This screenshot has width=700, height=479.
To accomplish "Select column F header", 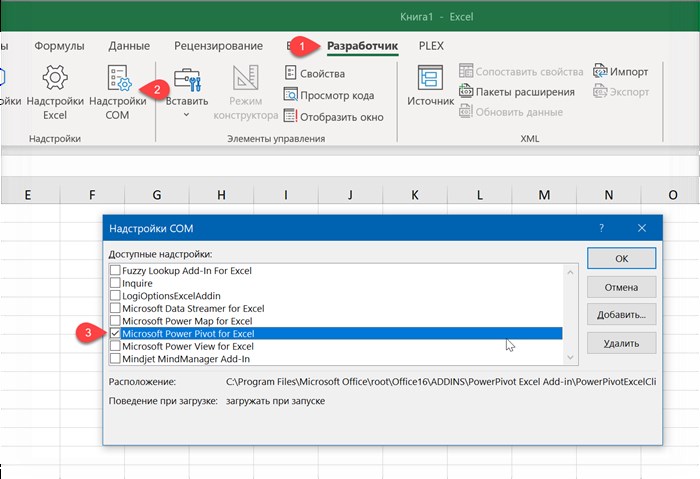I will (x=92, y=195).
